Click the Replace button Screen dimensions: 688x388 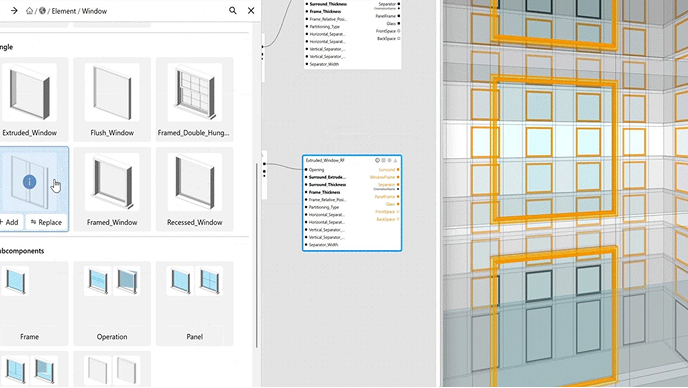(47, 222)
